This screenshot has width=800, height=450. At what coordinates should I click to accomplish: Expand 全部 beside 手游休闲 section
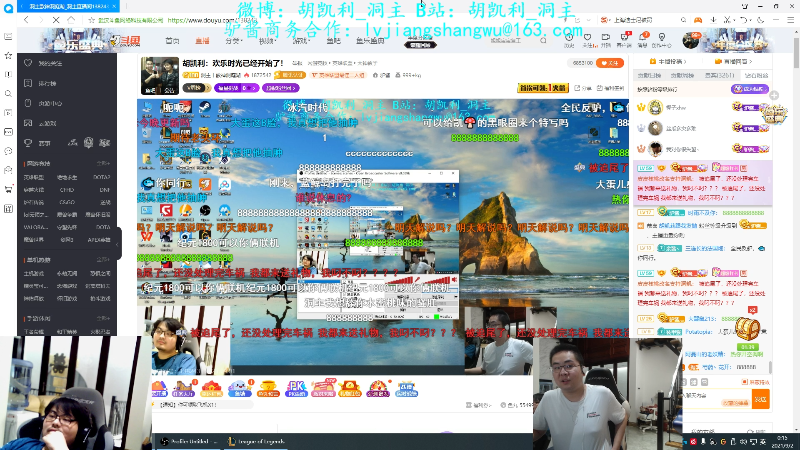tap(104, 318)
